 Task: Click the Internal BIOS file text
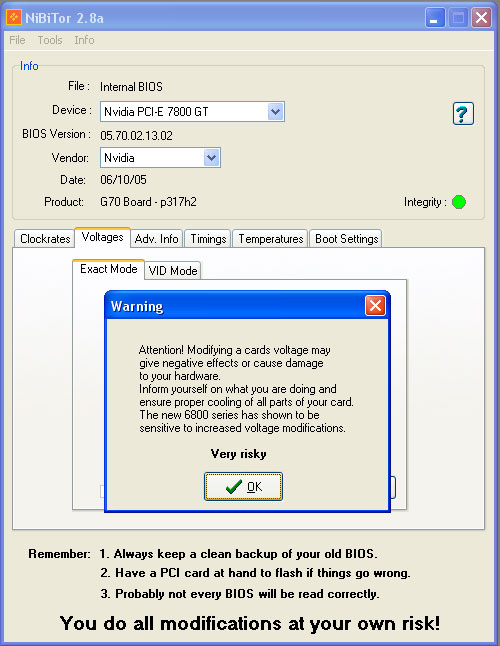[x=131, y=87]
